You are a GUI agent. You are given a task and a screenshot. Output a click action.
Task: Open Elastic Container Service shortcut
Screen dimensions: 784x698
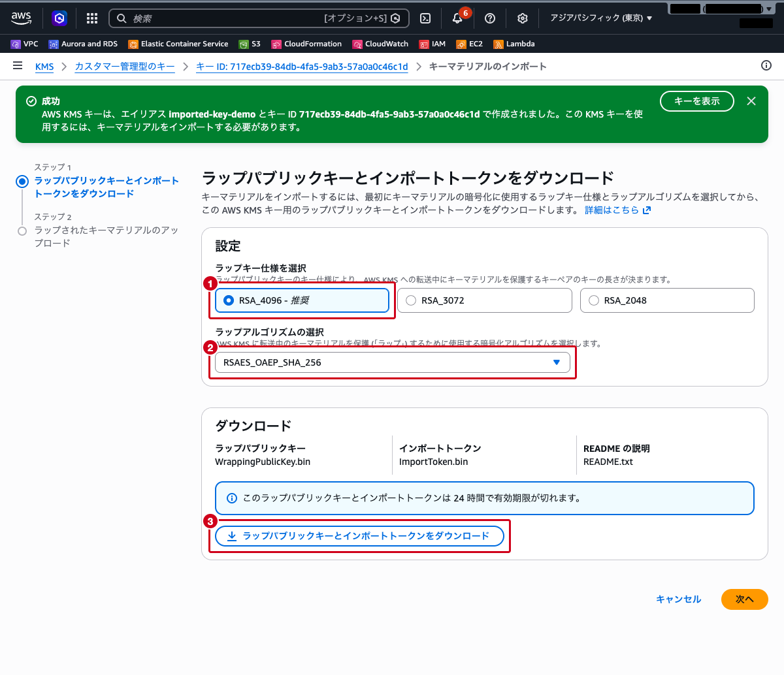coord(178,44)
